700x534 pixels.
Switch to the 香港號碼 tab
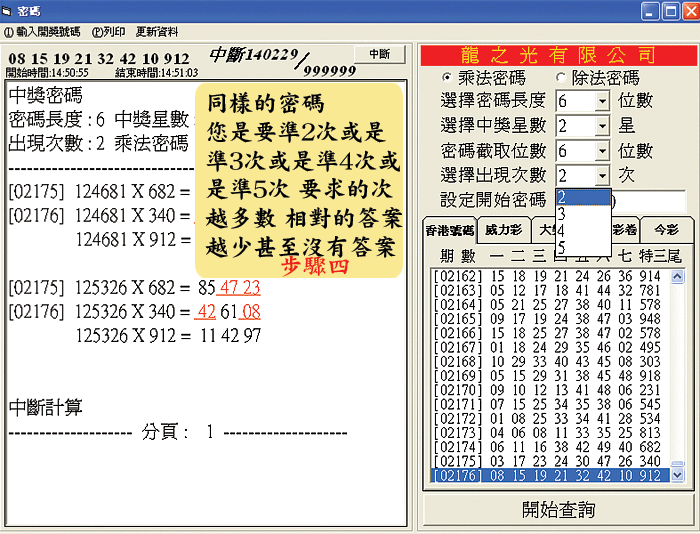point(449,228)
